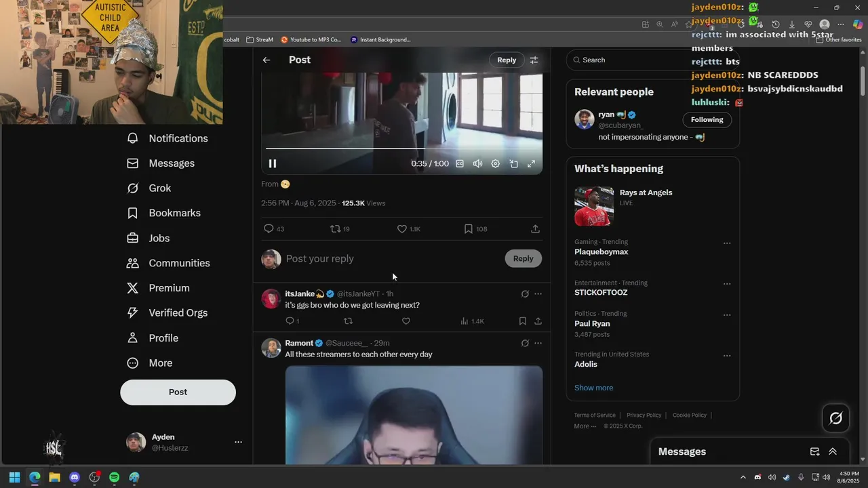The height and width of the screenshot is (488, 868).
Task: Open the floating Grok button
Action: pos(835,418)
